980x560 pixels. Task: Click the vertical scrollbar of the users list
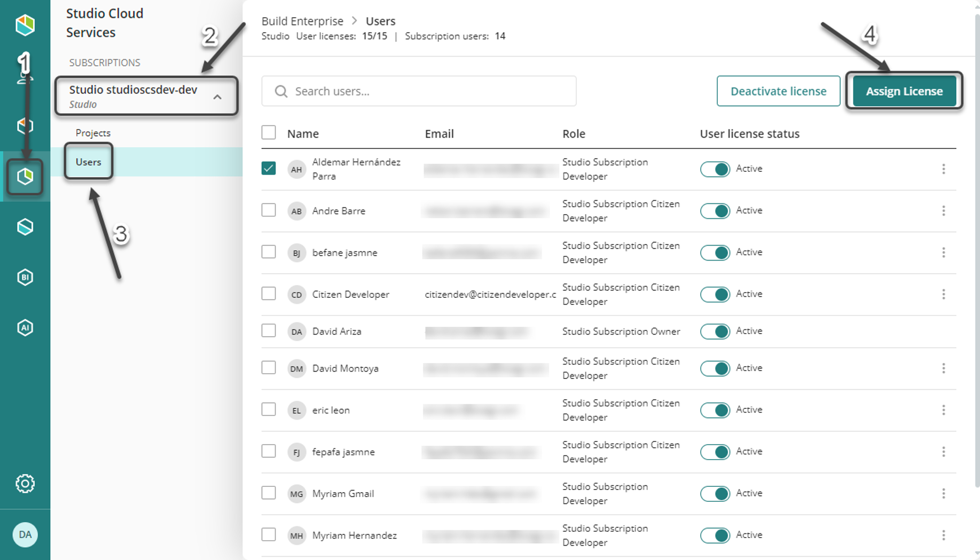[977, 251]
